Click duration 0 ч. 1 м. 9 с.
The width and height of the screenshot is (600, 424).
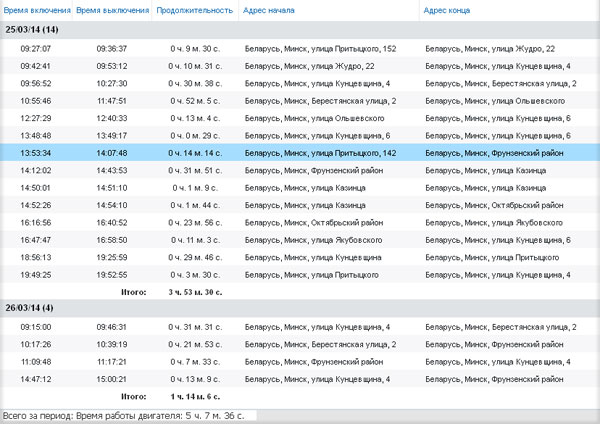tap(195, 188)
